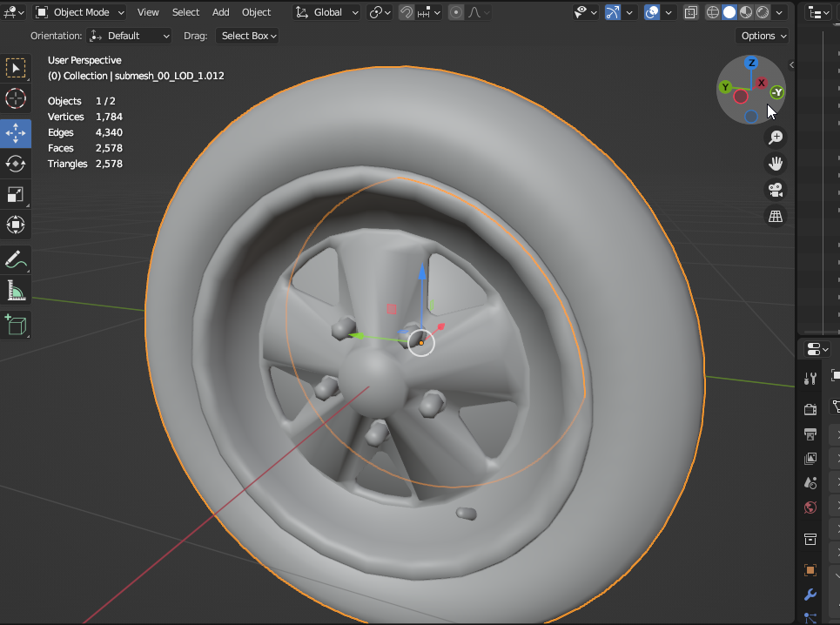The image size is (840, 625).
Task: Click the Options button
Action: pos(763,36)
